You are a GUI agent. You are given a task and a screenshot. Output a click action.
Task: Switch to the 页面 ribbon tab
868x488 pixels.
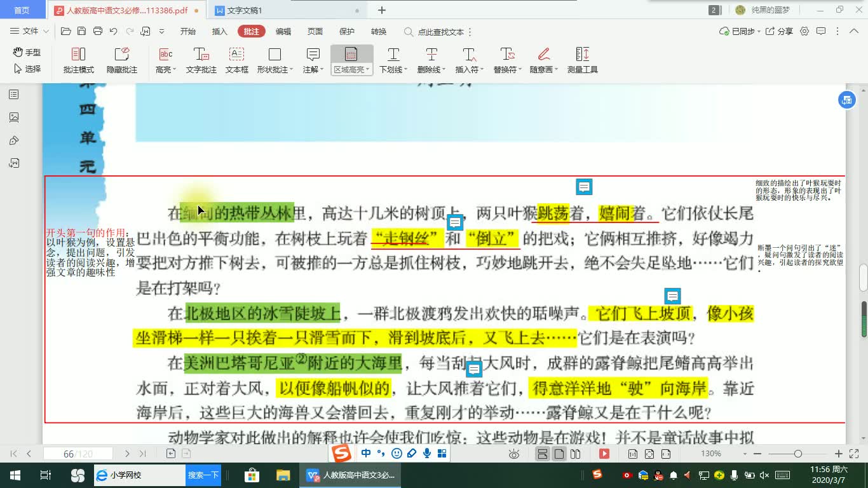click(x=315, y=31)
